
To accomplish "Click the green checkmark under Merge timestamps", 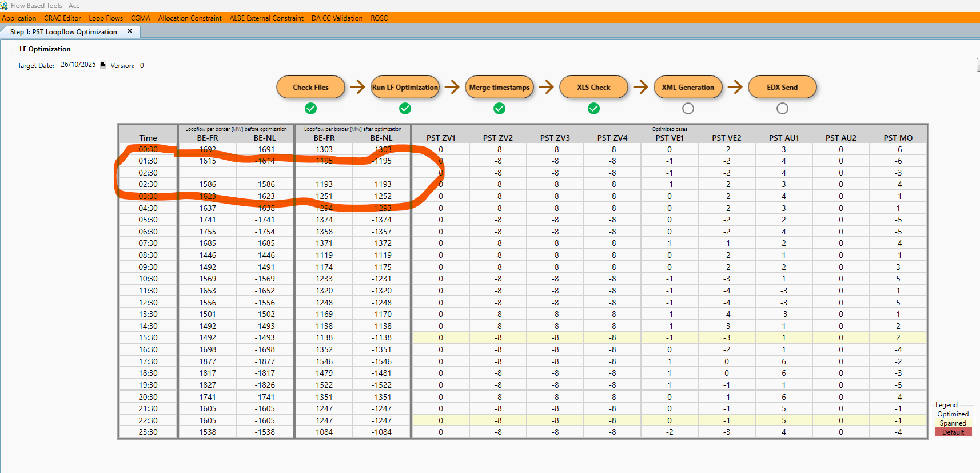I will click(499, 108).
